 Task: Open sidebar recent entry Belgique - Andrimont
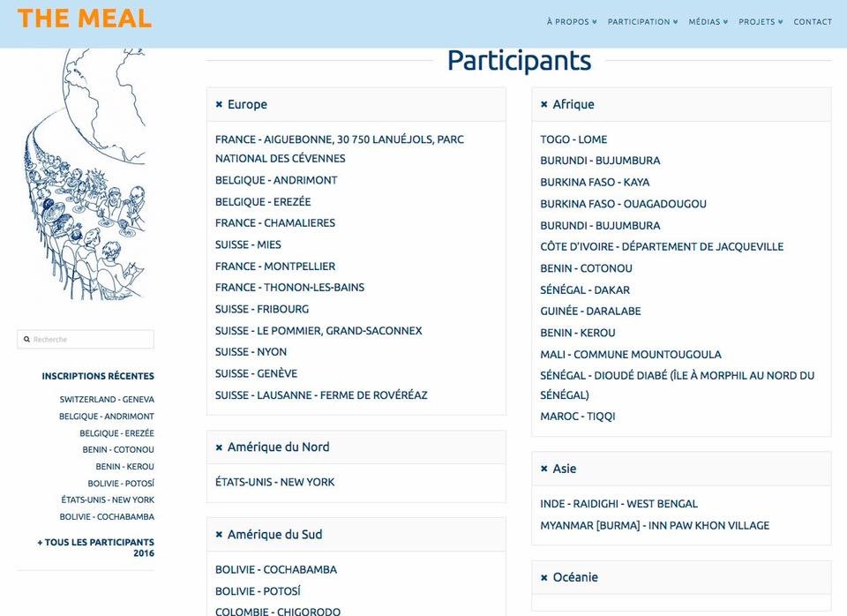(107, 417)
